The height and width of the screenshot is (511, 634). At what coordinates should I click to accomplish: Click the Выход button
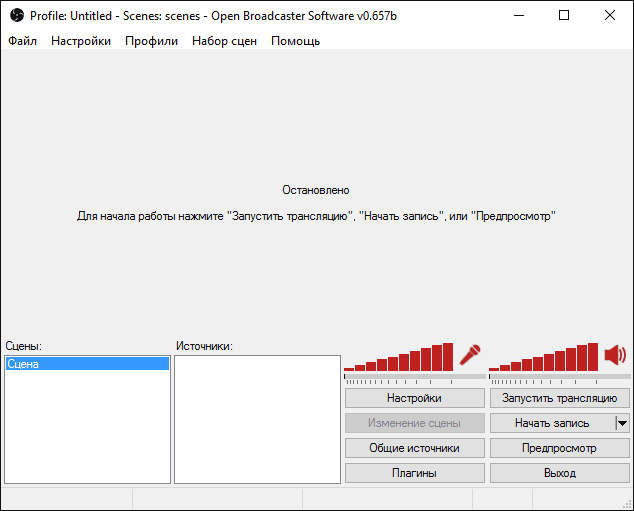(560, 473)
